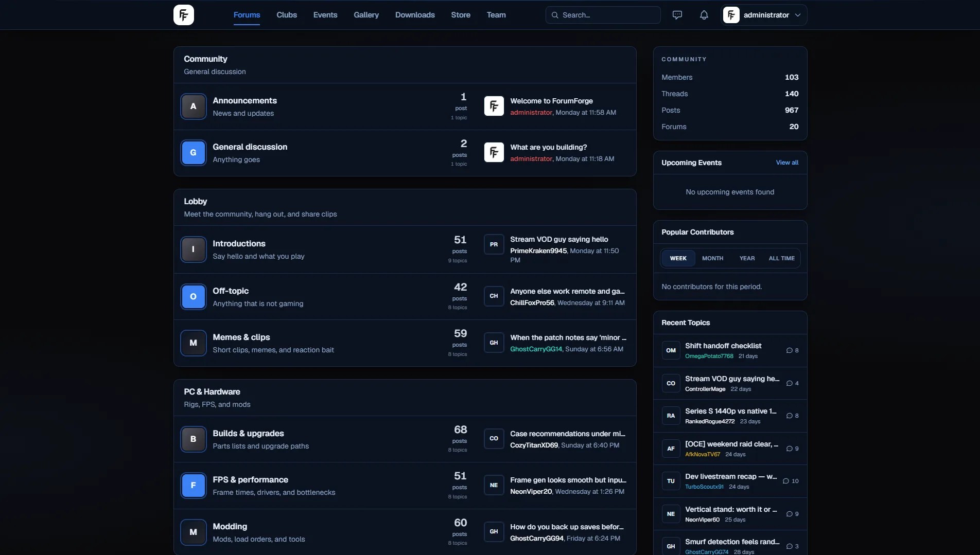Open the messages chat bubble icon
Image resolution: width=980 pixels, height=555 pixels.
[677, 15]
